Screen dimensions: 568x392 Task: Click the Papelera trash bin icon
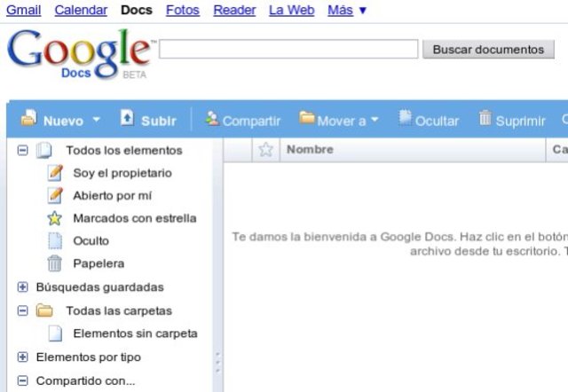[x=55, y=263]
